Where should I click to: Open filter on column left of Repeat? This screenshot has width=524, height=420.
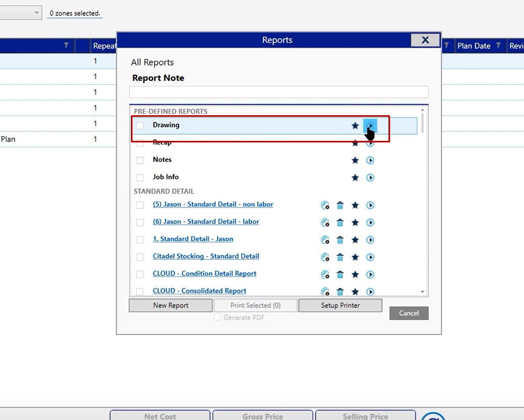click(66, 46)
